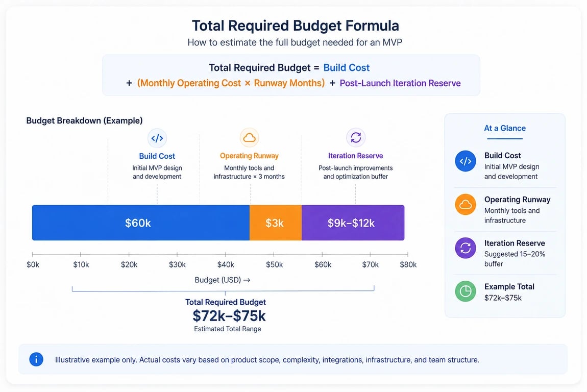This screenshot has height=392, width=587.
Task: Click the "Total Required Budget Formula" title
Action: click(x=296, y=26)
